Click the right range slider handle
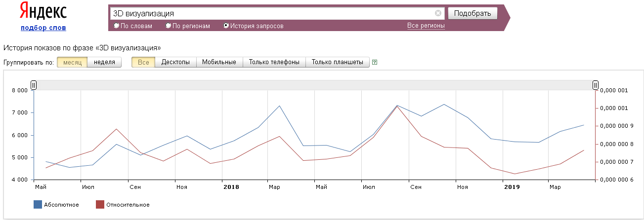 596,85
